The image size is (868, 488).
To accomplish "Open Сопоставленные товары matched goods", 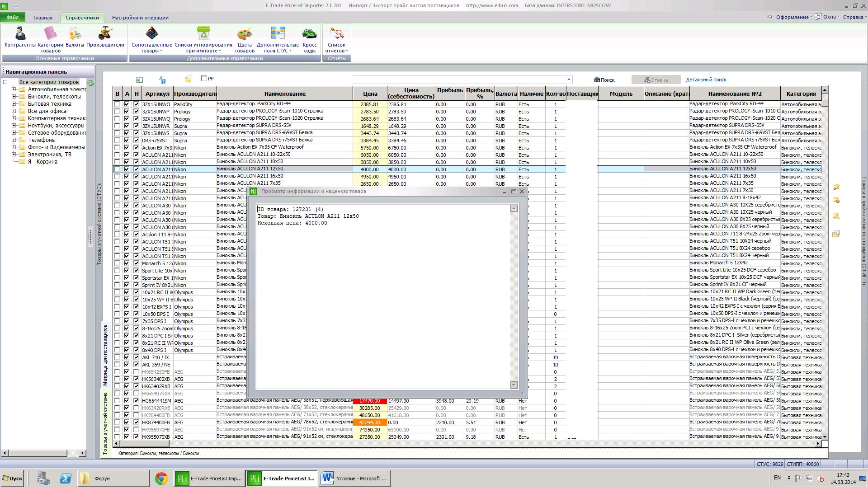I will tap(151, 40).
